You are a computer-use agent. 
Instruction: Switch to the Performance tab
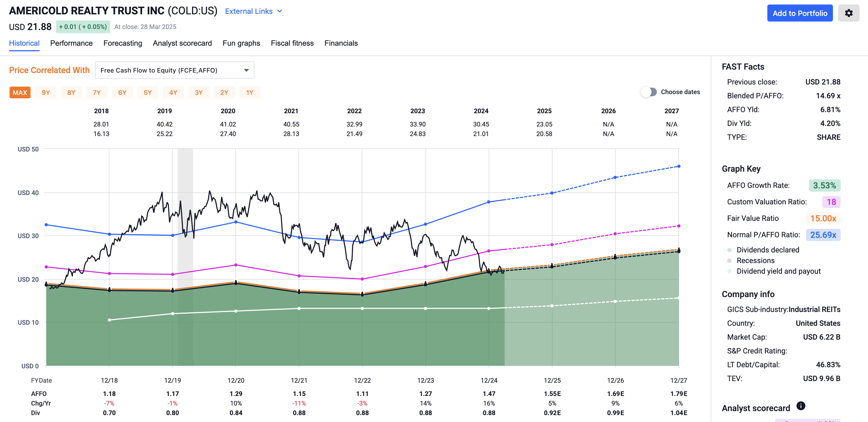pos(71,43)
